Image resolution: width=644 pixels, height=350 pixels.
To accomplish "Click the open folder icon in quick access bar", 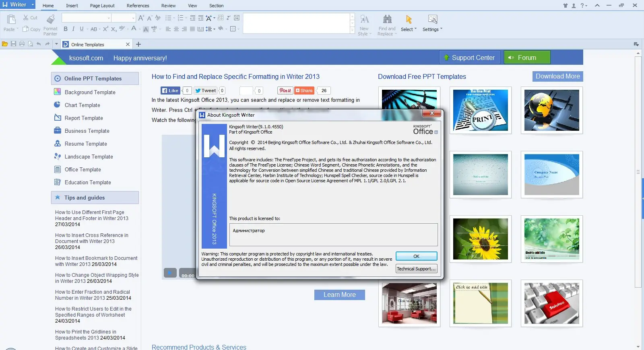I will 5,44.
